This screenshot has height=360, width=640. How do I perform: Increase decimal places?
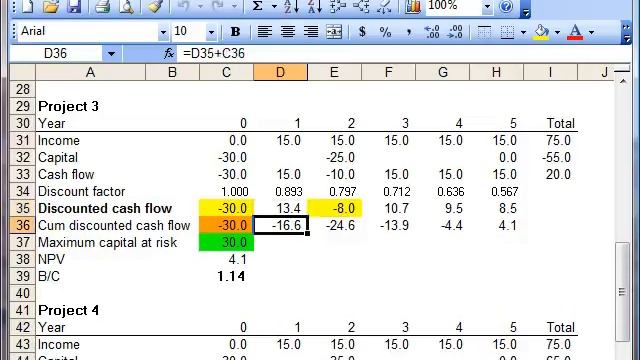click(432, 31)
